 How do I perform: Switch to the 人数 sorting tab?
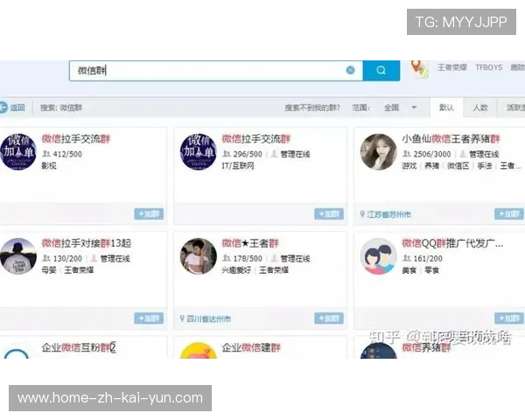(480, 108)
